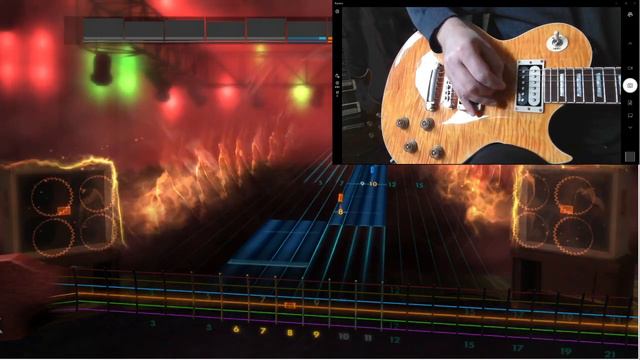Click the blue song progress indicator segment
This screenshot has height=360, width=640.
tap(307, 38)
